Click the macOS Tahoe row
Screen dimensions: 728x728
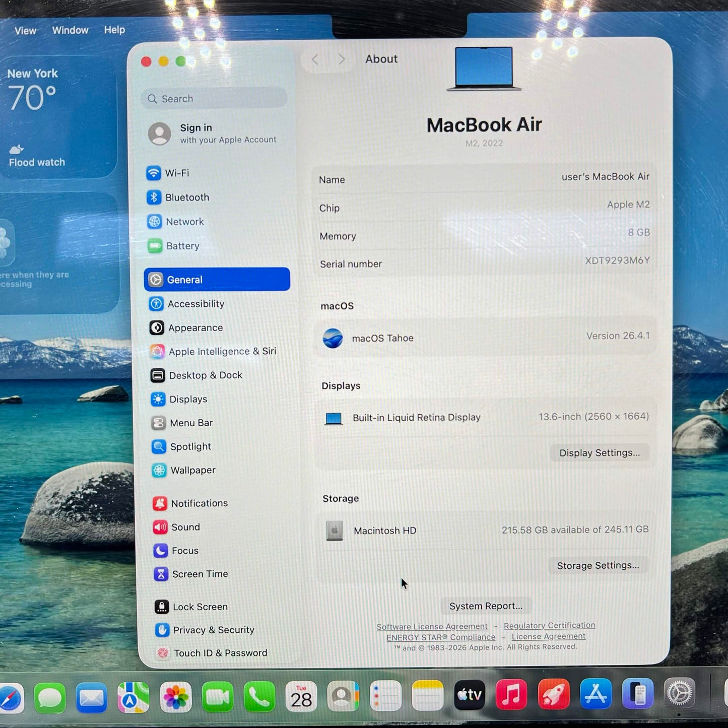pos(485,337)
